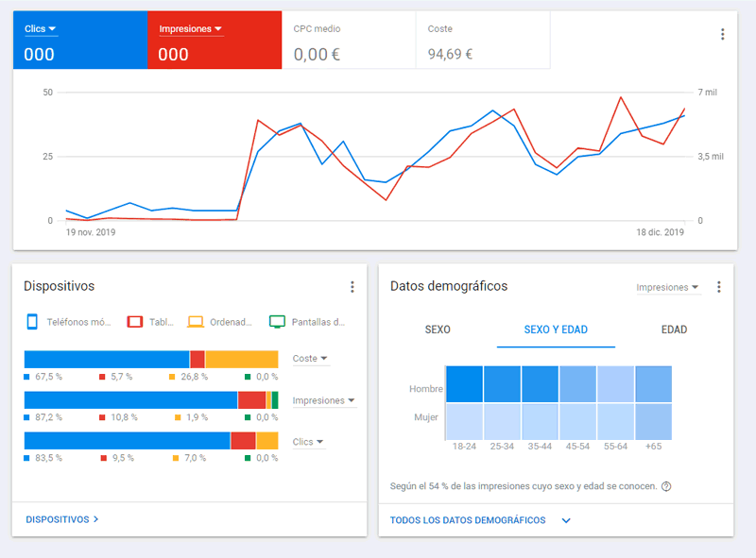Click the Hombre 18-24 heatmap cell
Viewport: 756px width, 558px height.
[464, 384]
